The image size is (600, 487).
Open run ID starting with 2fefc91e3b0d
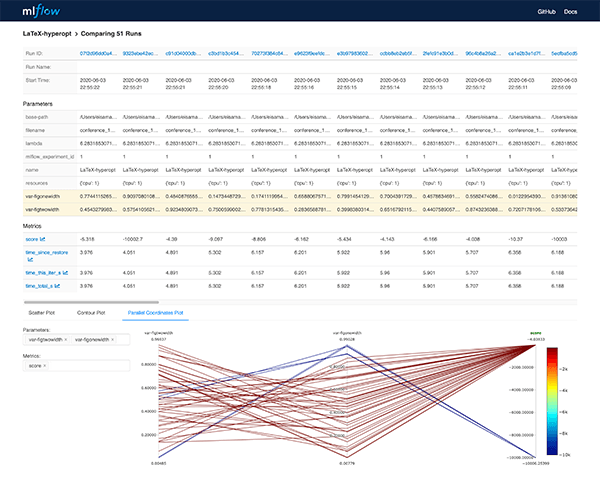click(440, 54)
